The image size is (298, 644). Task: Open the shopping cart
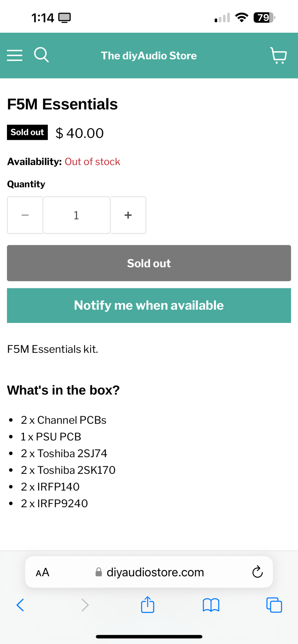pos(278,55)
